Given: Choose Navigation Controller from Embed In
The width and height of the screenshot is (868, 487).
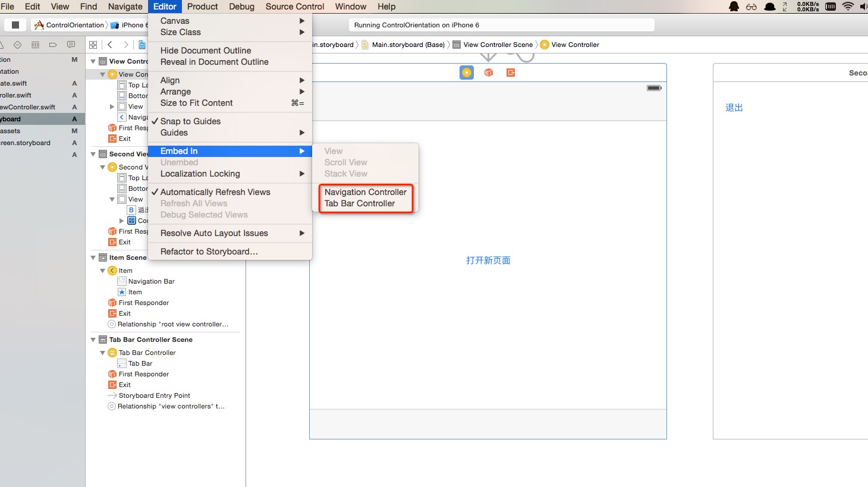Looking at the screenshot, I should pyautogui.click(x=365, y=192).
